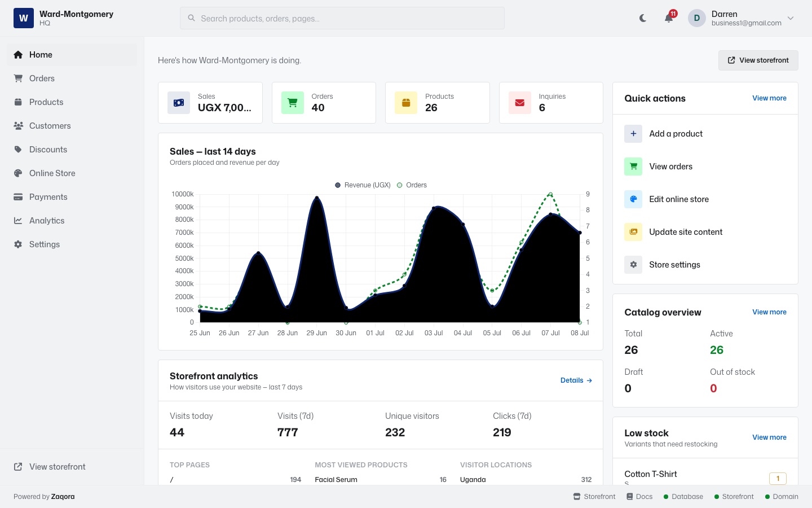
Task: Click the Customers people icon in sidebar
Action: coord(18,126)
